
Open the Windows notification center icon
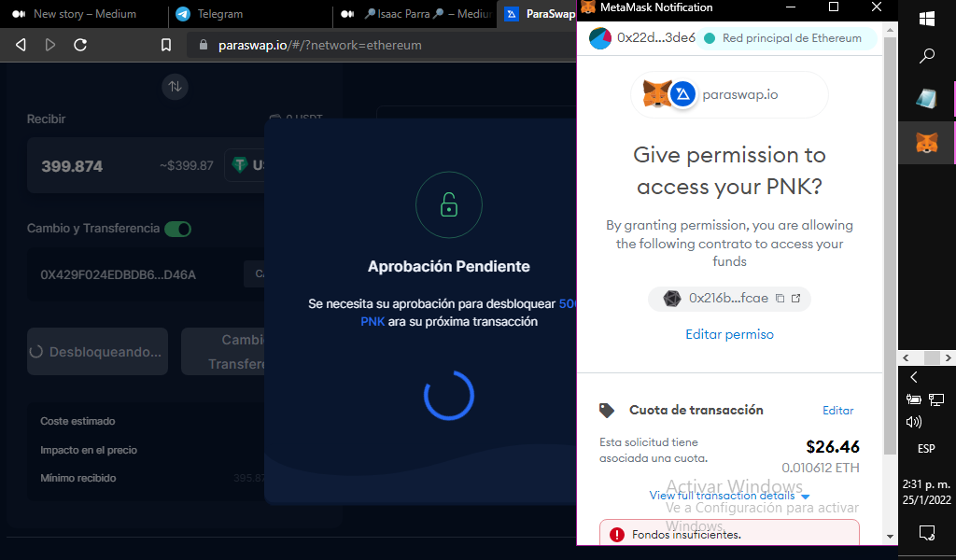[x=927, y=533]
